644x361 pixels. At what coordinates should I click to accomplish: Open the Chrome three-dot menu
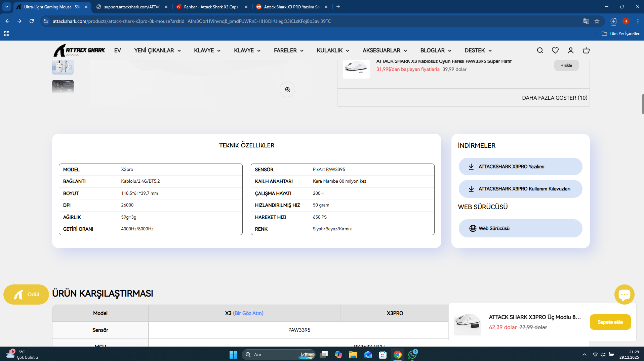pyautogui.click(x=638, y=21)
